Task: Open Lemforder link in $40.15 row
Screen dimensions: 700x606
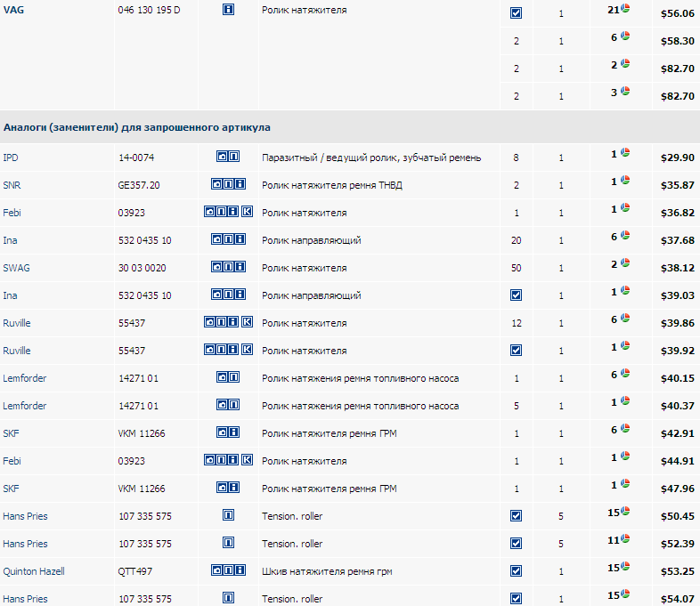Action: [x=25, y=378]
